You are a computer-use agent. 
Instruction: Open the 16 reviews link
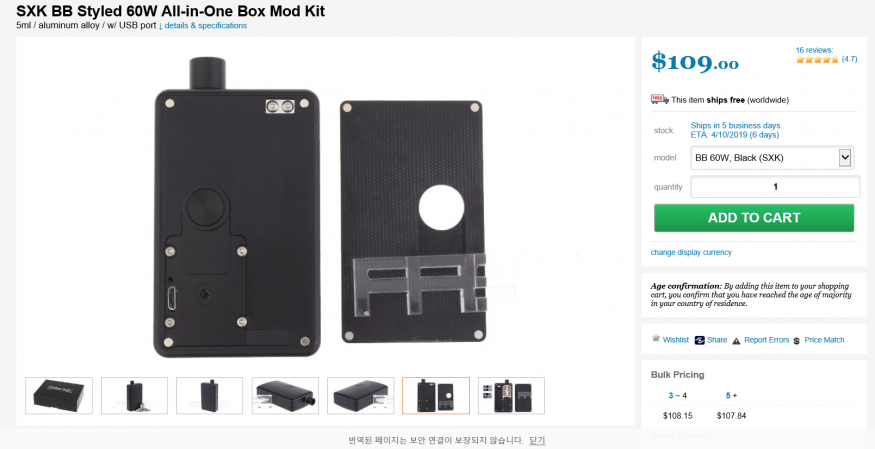pyautogui.click(x=814, y=50)
